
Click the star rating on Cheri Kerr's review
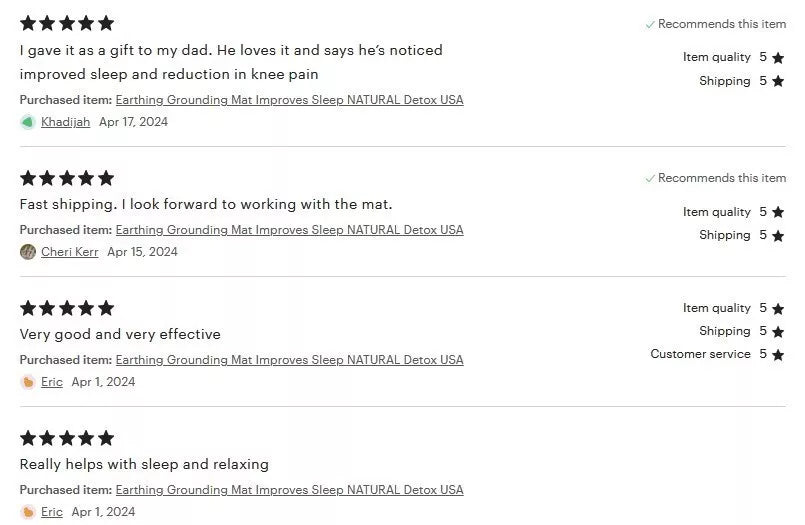click(67, 178)
